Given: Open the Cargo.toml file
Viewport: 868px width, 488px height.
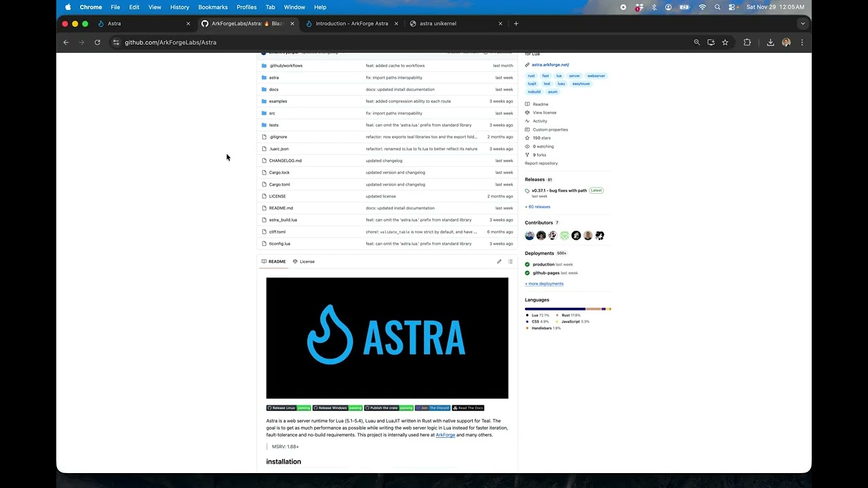Looking at the screenshot, I should (279, 184).
